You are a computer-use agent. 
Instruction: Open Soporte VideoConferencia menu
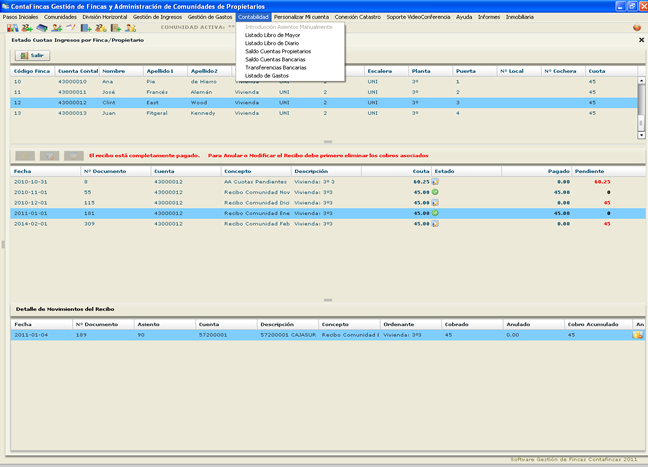coord(418,17)
